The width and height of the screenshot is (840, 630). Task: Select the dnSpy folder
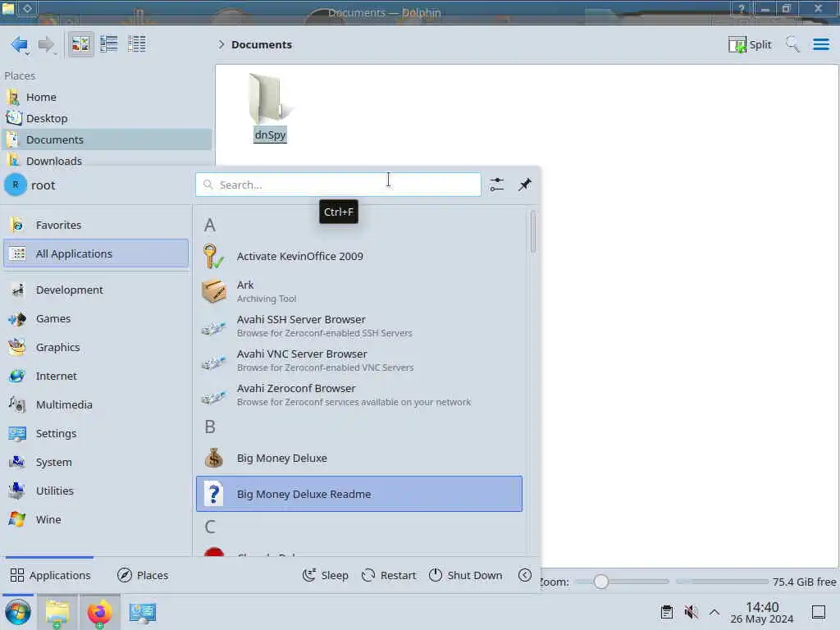click(x=270, y=107)
